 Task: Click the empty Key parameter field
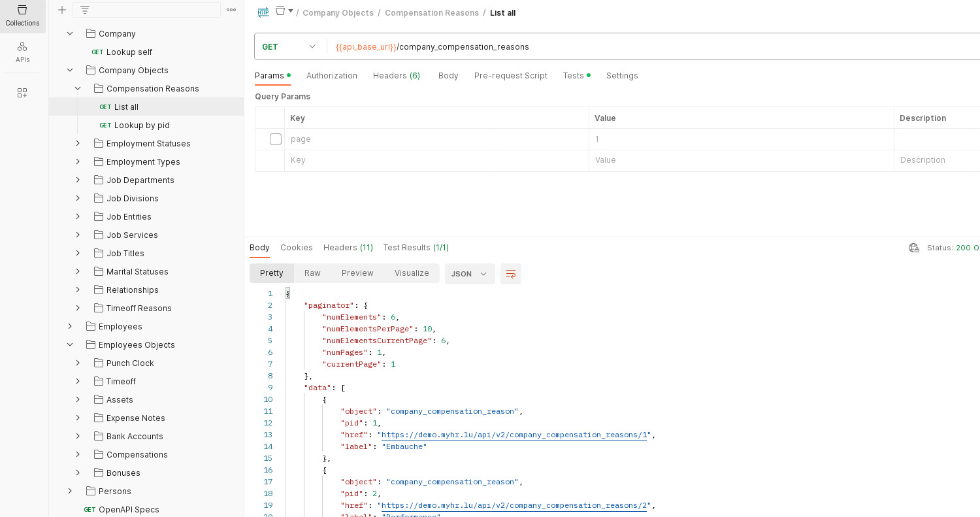(x=436, y=160)
